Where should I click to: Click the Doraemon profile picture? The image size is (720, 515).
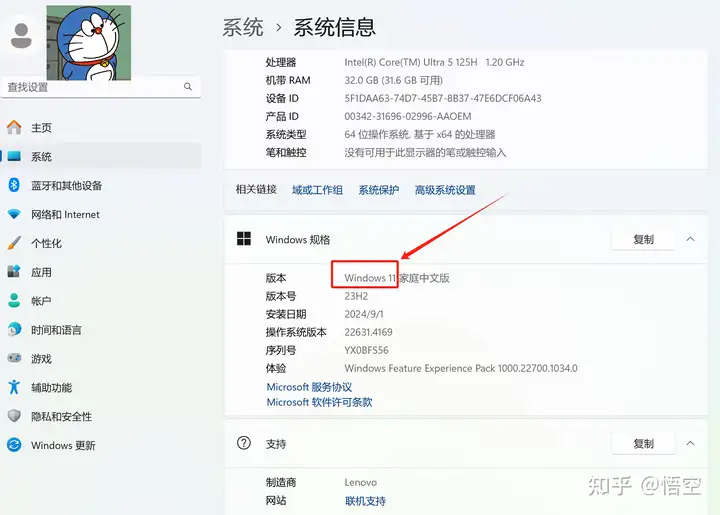coord(89,43)
